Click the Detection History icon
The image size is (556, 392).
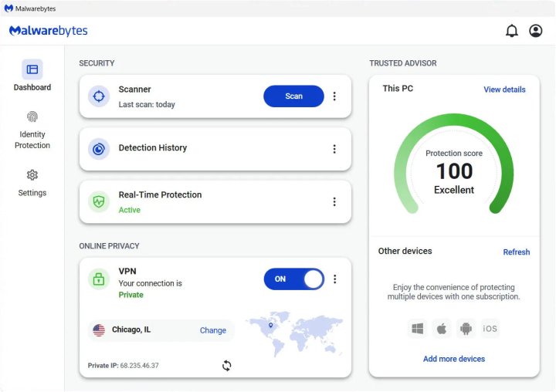pos(99,149)
